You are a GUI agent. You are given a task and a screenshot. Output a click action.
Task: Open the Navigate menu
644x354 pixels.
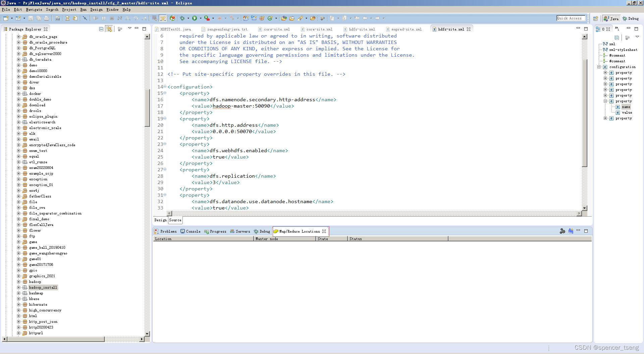[34, 9]
